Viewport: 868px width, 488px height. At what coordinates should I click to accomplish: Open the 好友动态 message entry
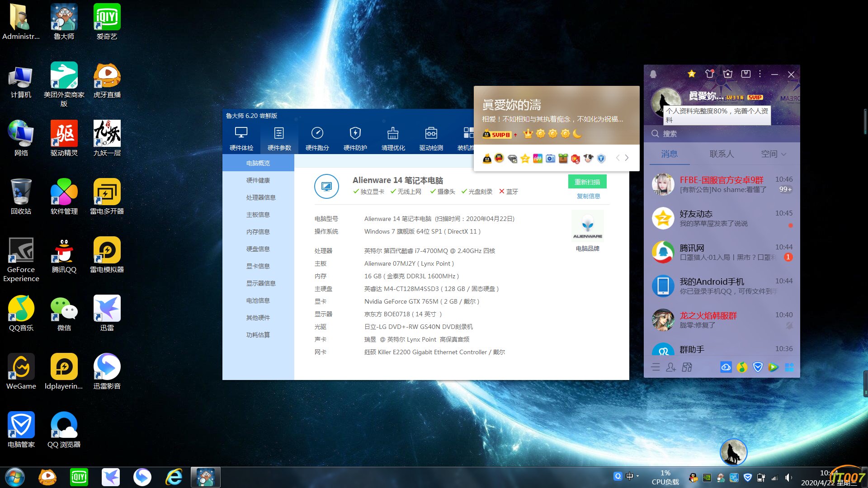coord(722,218)
